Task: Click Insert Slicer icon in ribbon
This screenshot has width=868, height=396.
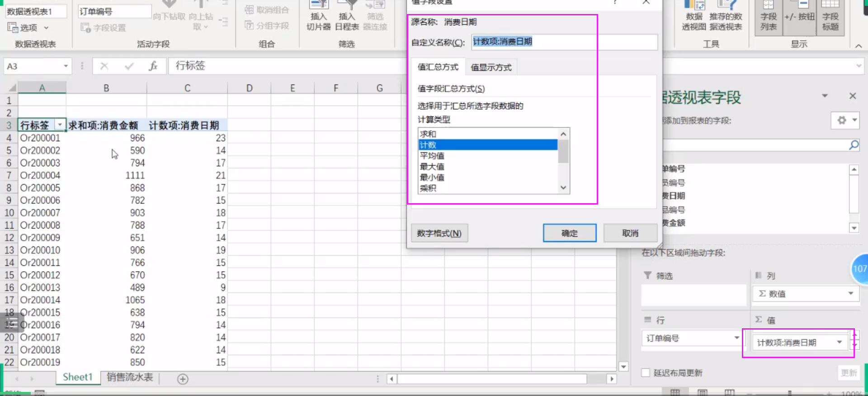Action: tap(319, 16)
